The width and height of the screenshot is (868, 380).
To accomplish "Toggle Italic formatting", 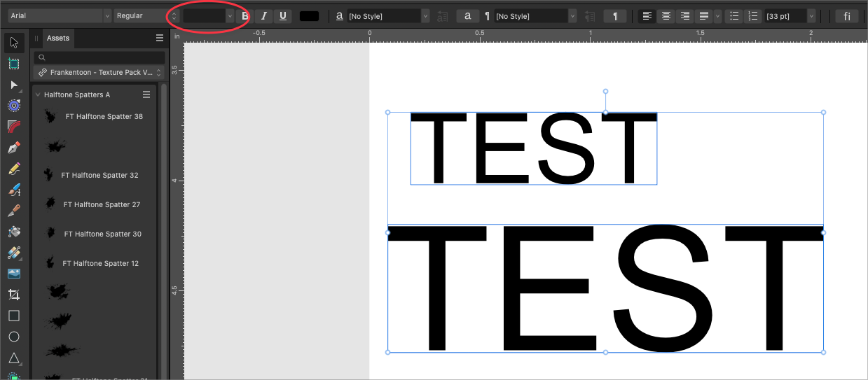I will [264, 16].
